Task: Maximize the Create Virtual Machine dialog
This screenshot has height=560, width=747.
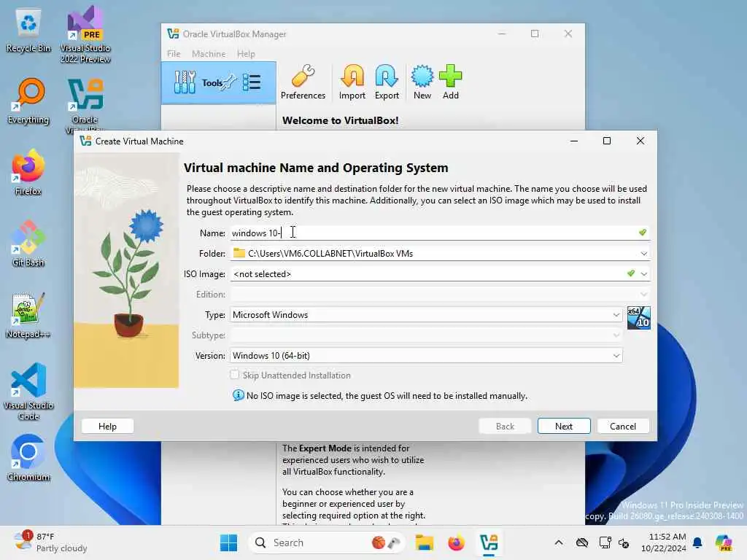Action: (x=607, y=141)
